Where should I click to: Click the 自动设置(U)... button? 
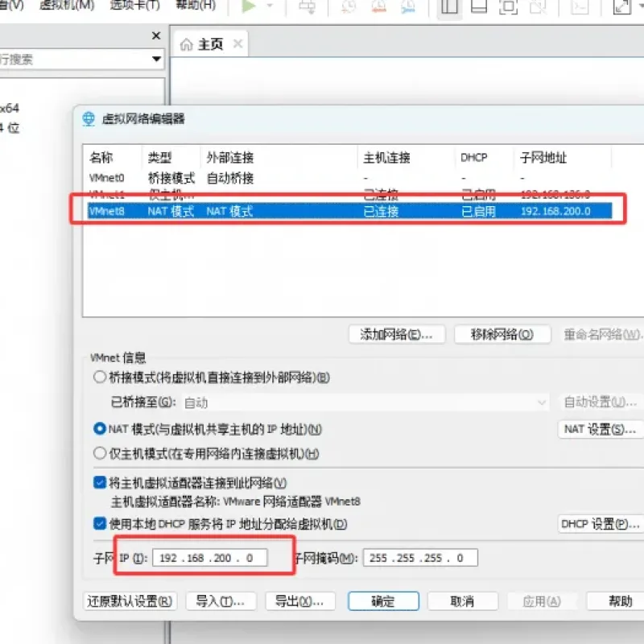(x=601, y=402)
